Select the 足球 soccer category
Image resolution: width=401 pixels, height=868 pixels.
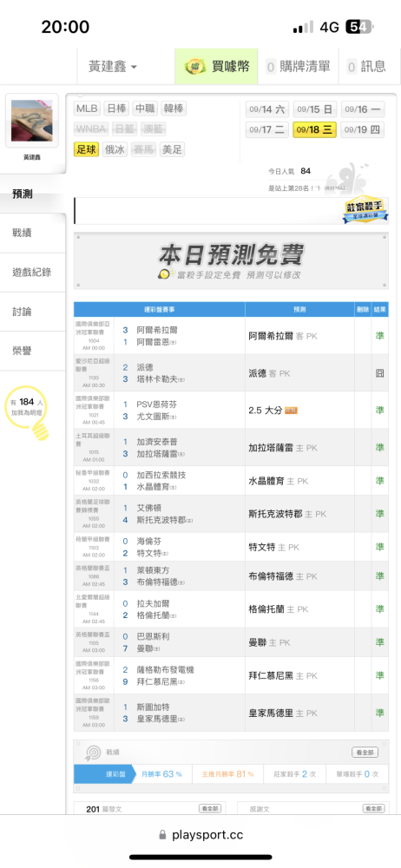pos(87,149)
